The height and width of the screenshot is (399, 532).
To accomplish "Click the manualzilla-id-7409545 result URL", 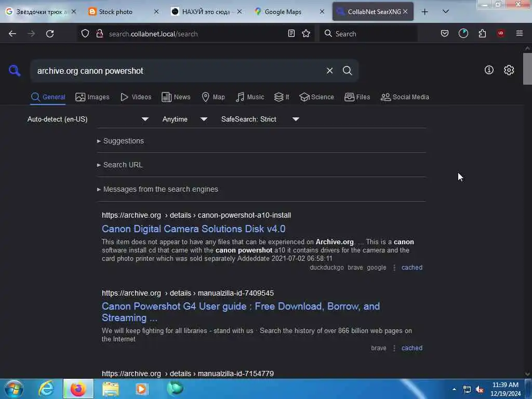I will (188, 293).
